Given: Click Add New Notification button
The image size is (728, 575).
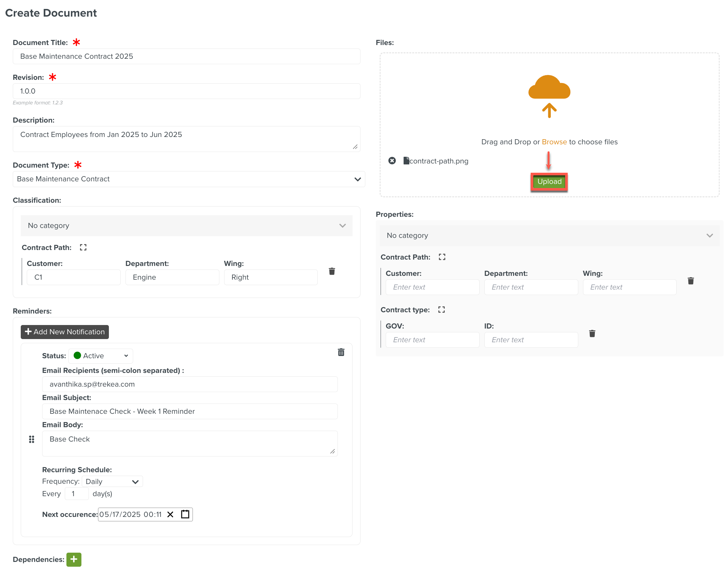Looking at the screenshot, I should tap(64, 332).
